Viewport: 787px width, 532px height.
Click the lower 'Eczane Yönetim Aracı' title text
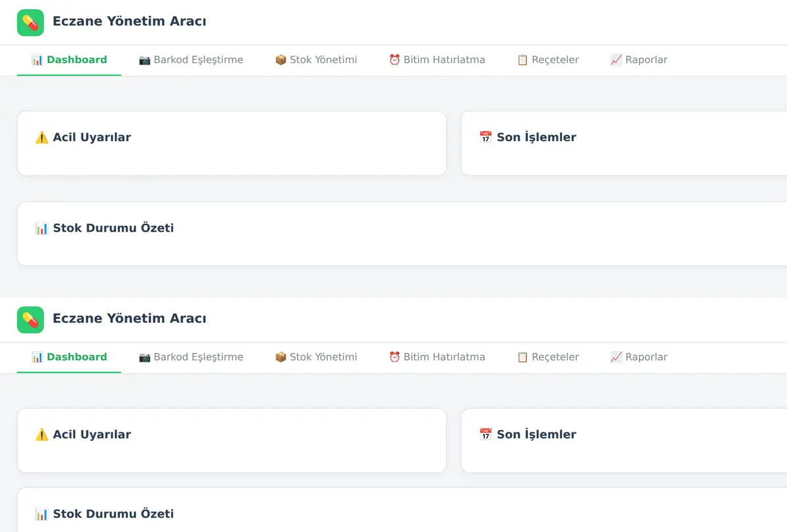(x=129, y=319)
